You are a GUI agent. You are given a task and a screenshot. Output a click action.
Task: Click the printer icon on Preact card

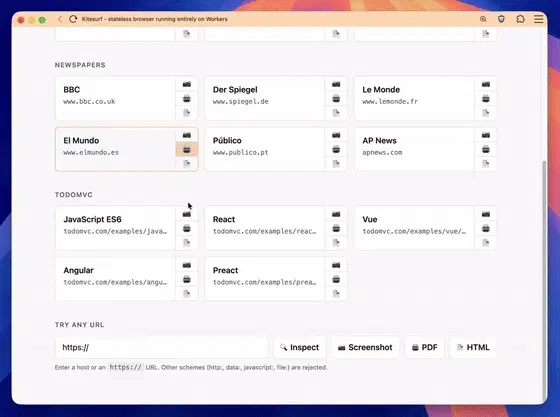336,279
